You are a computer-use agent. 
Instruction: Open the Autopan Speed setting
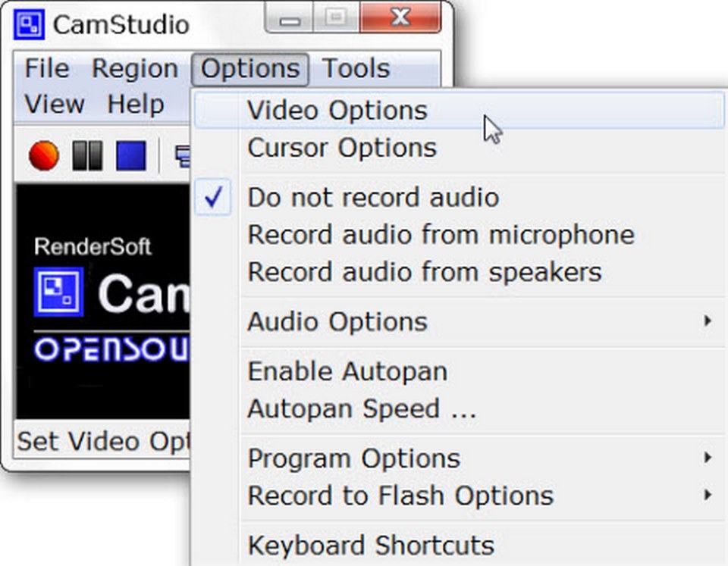pyautogui.click(x=361, y=409)
